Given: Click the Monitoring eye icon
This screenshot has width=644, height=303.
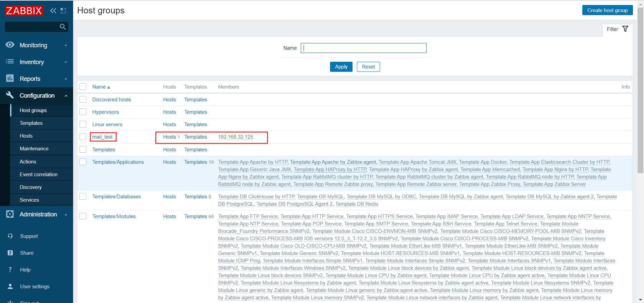Looking at the screenshot, I should (10, 45).
